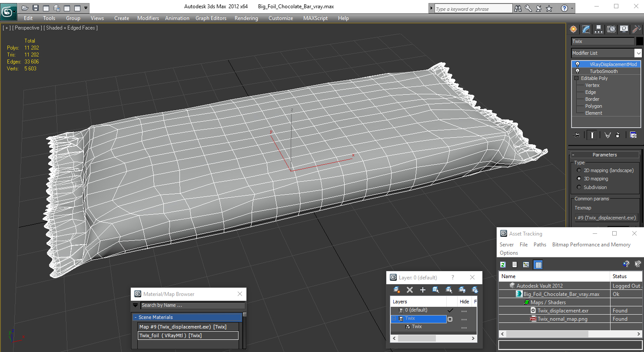Select 3D mapping radio button

[579, 179]
